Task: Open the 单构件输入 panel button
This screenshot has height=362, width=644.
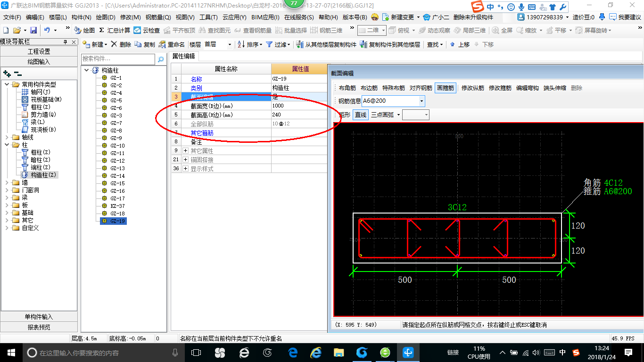Action: point(39,317)
